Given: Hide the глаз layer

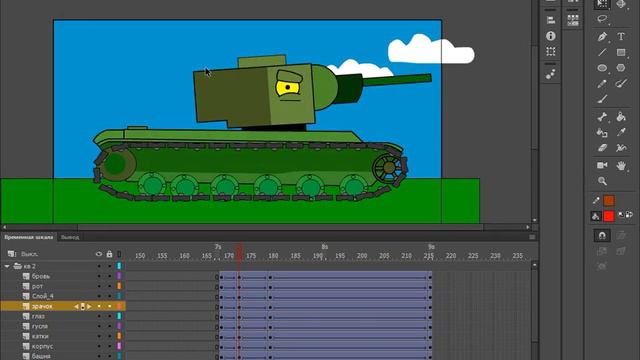Looking at the screenshot, I should coord(99,316).
